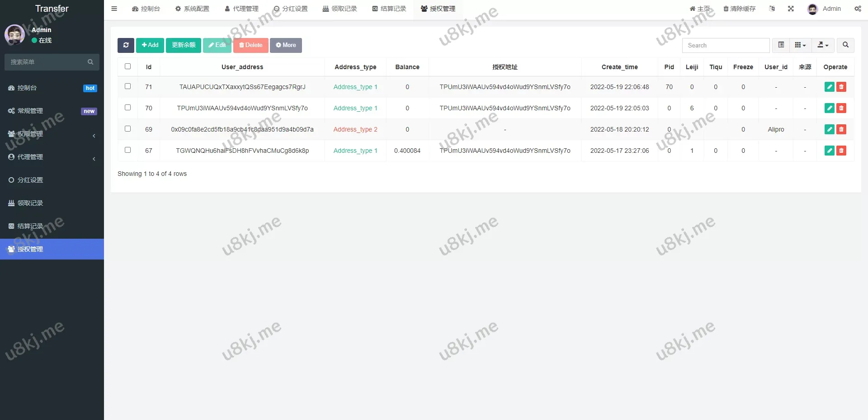Run search with the magnifier button
This screenshot has height=420, width=868.
tap(845, 45)
